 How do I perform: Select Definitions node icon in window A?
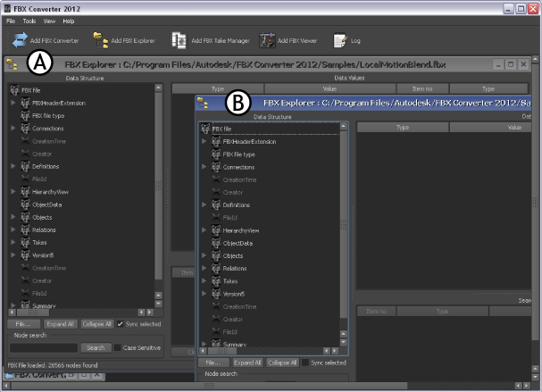click(x=25, y=166)
